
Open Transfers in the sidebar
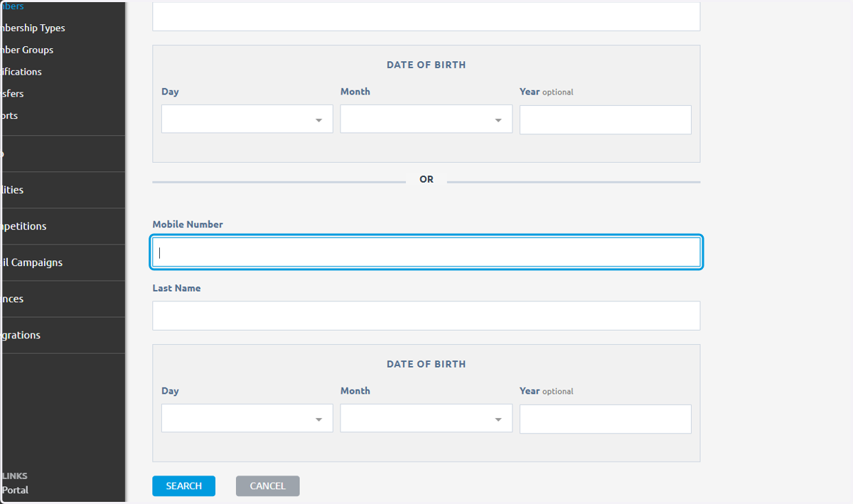coord(13,94)
